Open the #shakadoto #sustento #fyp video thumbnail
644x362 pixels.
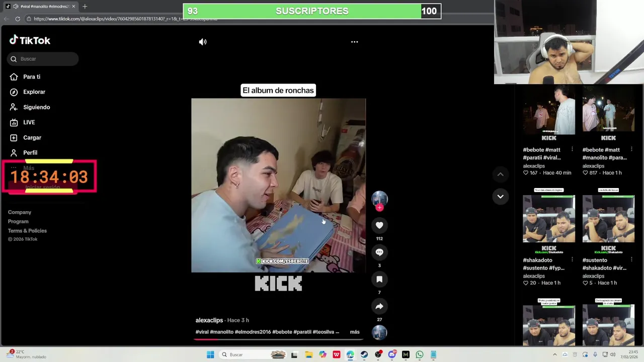(x=549, y=221)
